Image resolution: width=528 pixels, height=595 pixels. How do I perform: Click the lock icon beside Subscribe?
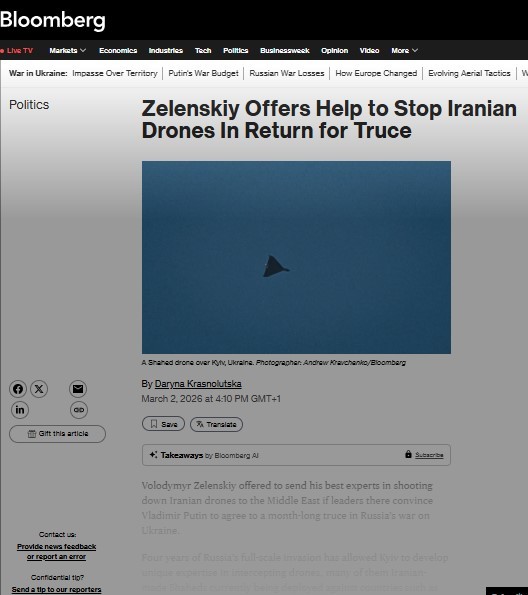(x=408, y=454)
